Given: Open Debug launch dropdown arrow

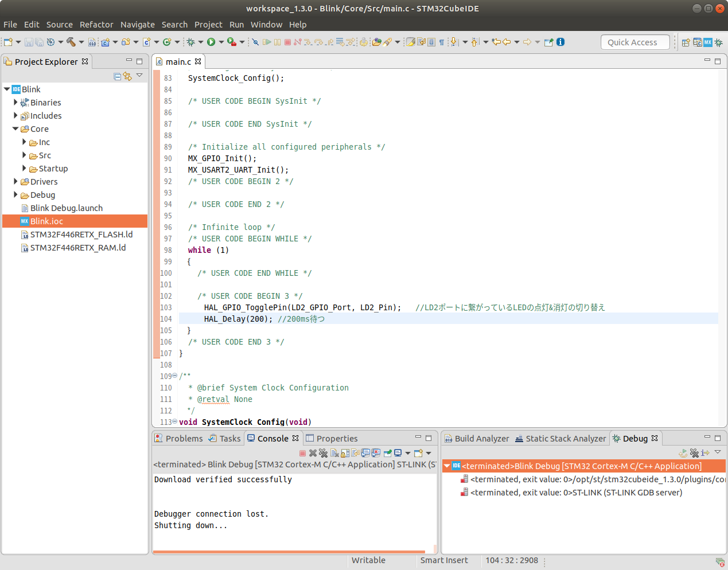Looking at the screenshot, I should pos(201,42).
